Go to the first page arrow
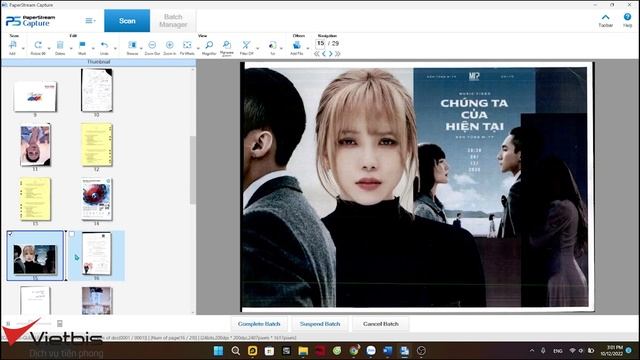This screenshot has width=640, height=360. pos(317,54)
